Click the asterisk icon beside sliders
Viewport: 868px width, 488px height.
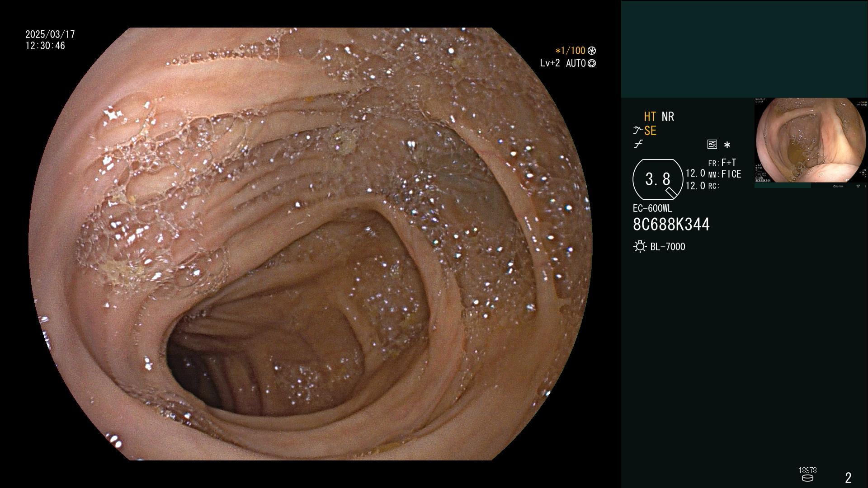(x=727, y=145)
